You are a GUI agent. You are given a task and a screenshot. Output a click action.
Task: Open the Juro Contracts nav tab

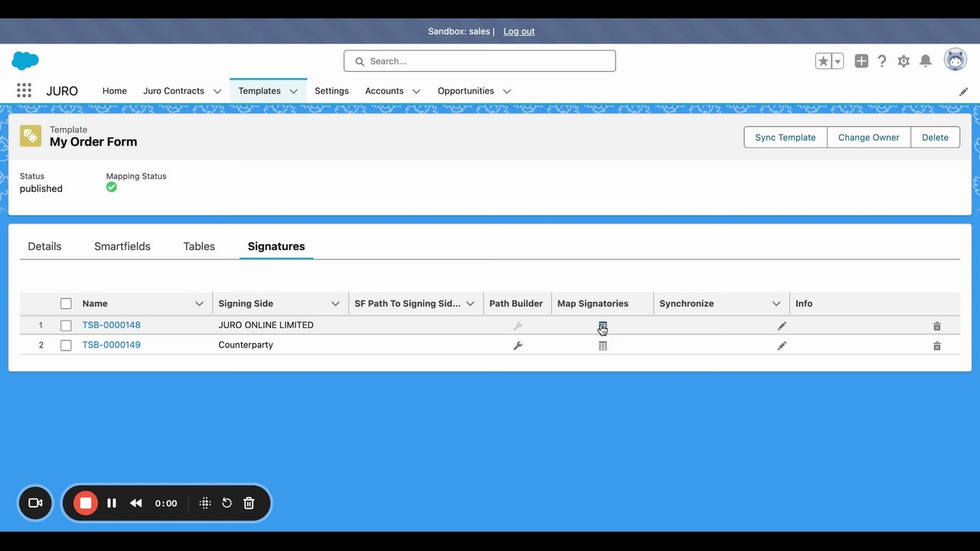(x=174, y=90)
